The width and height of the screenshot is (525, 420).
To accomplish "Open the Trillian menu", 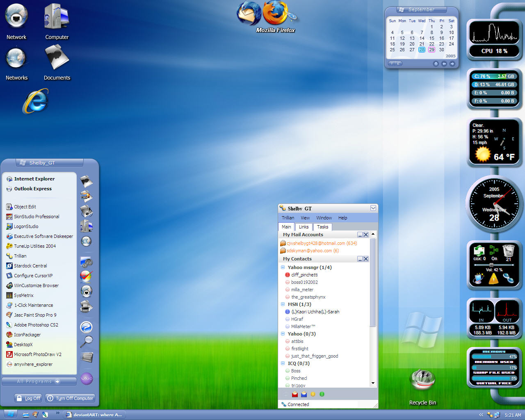I will pos(288,218).
